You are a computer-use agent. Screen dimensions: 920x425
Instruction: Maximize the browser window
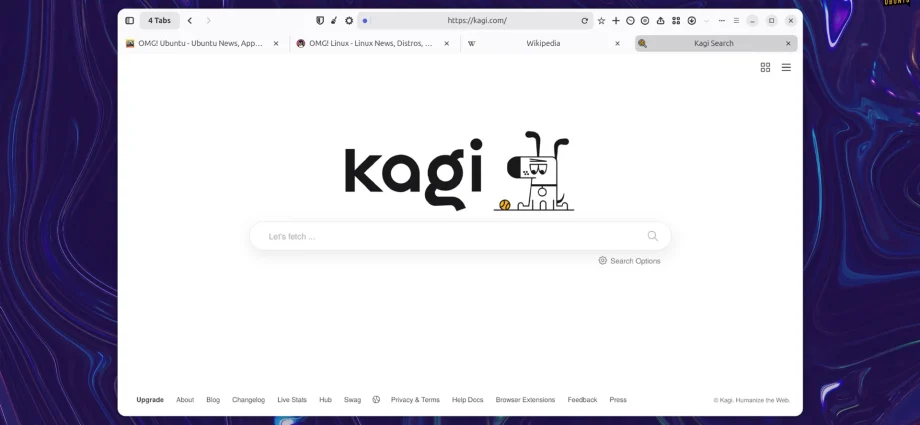772,21
